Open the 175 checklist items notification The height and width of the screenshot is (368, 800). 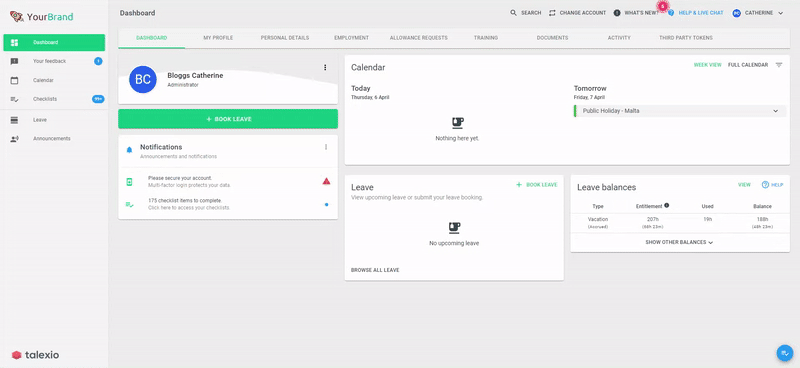(228, 204)
